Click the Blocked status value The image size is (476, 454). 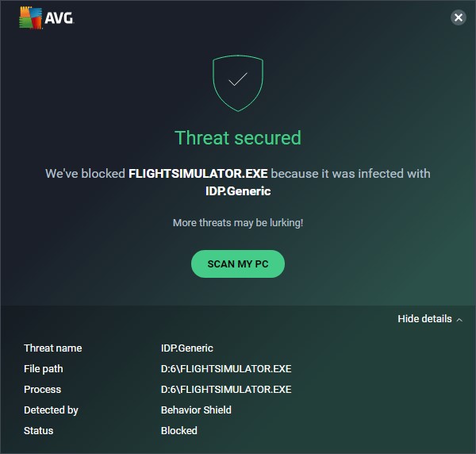[x=179, y=431]
